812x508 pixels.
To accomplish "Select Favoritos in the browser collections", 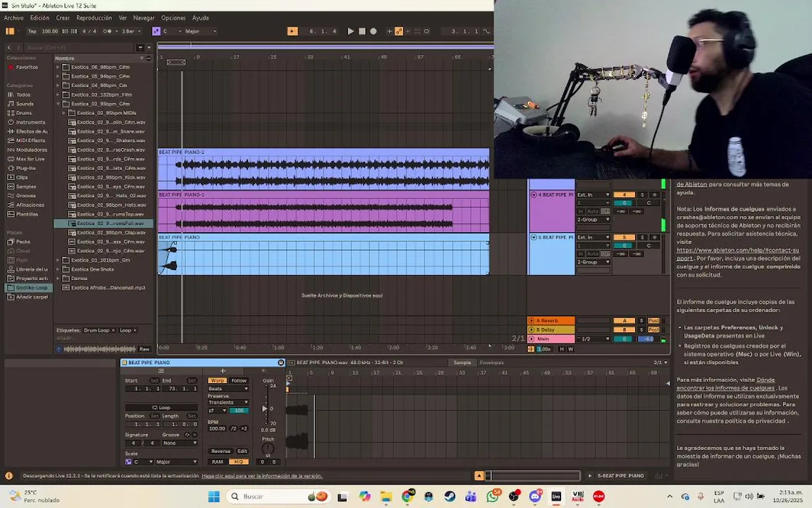I will point(26,67).
